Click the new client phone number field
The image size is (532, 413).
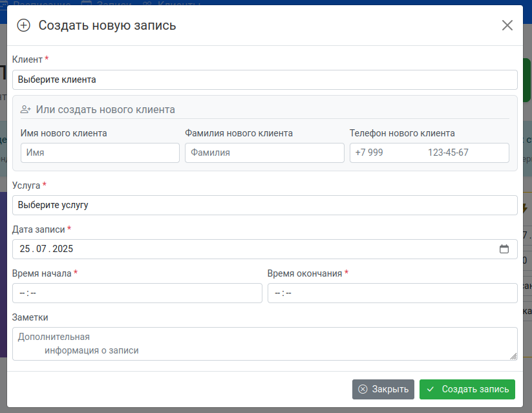coord(429,153)
